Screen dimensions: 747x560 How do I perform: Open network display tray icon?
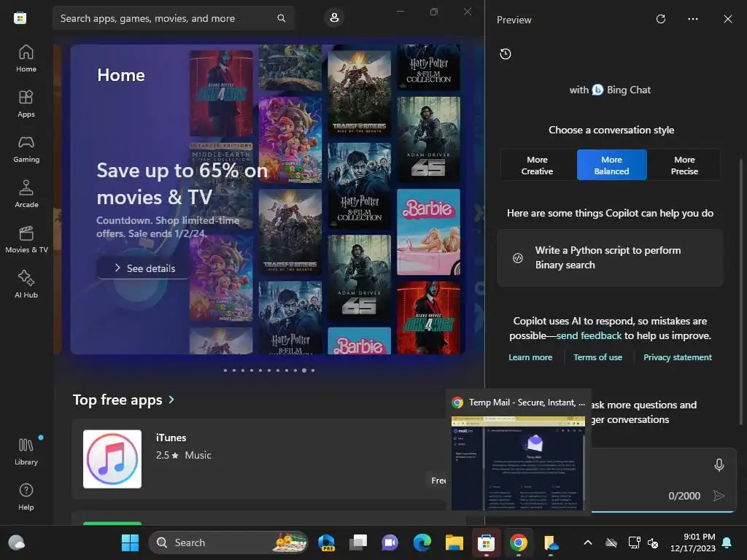point(634,542)
